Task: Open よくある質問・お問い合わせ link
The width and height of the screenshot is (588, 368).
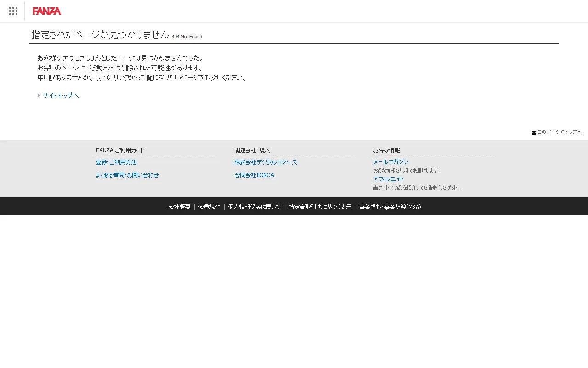Action: [127, 175]
